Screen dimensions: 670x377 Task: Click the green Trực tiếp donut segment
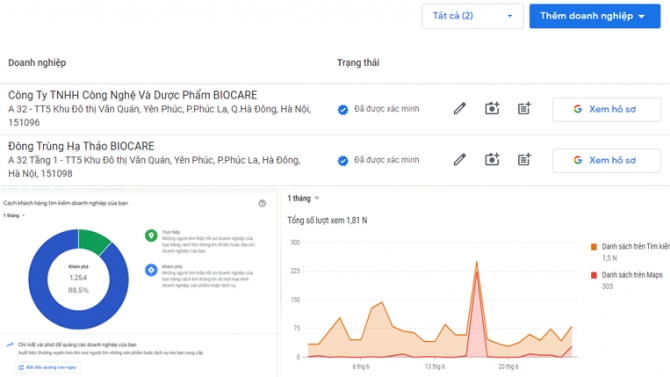click(x=93, y=241)
